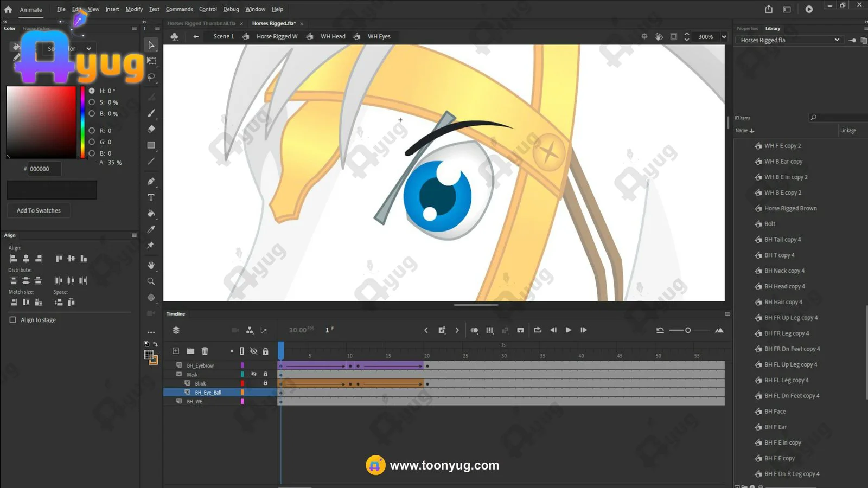Navigate to Scene 1 in breadcrumb
The width and height of the screenshot is (868, 488).
pos(224,36)
